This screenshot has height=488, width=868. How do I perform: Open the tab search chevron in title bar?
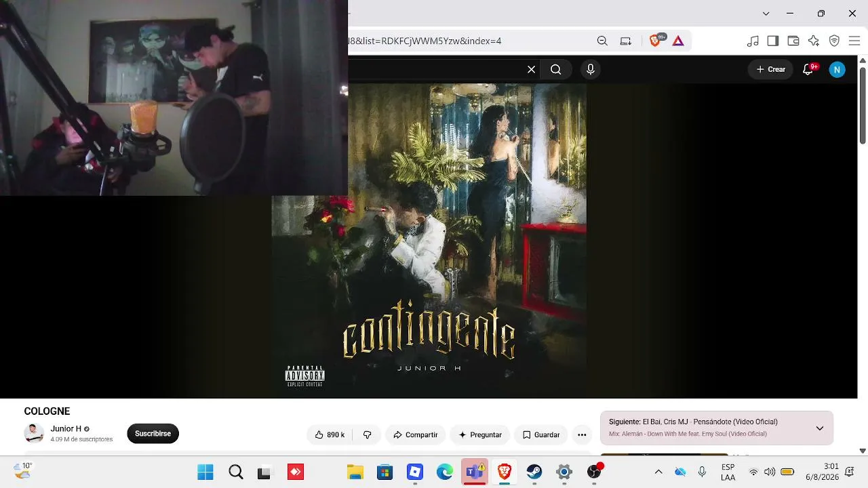(x=766, y=14)
